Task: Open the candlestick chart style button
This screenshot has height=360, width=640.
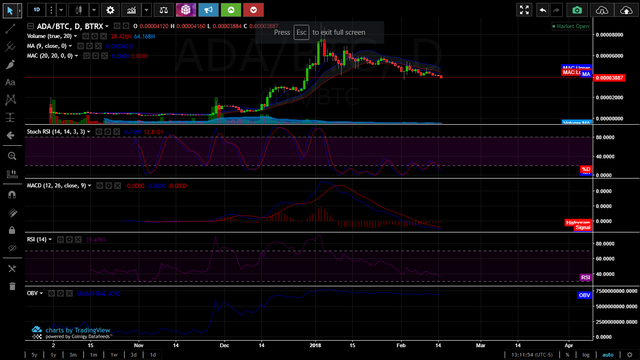Action: click(x=79, y=10)
